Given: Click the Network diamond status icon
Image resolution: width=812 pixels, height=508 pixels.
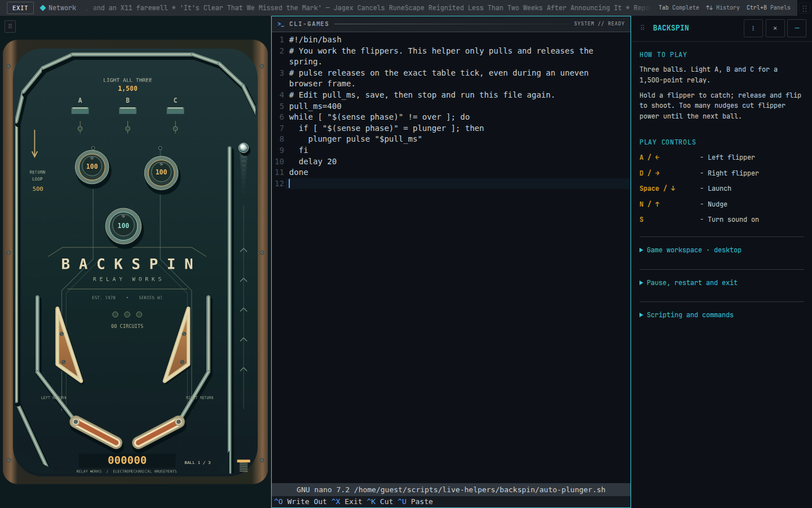Looking at the screenshot, I should (x=43, y=8).
